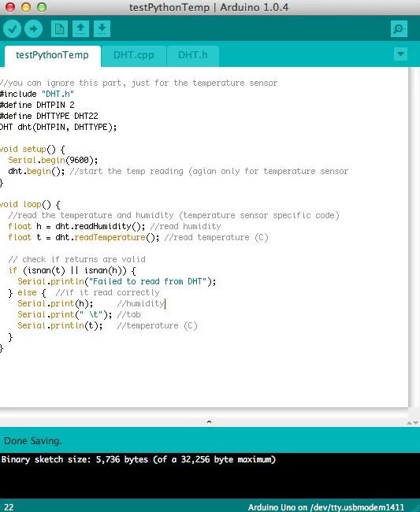This screenshot has width=420, height=512.
Task: Minimize the window using yellow button
Action: pos(26,7)
